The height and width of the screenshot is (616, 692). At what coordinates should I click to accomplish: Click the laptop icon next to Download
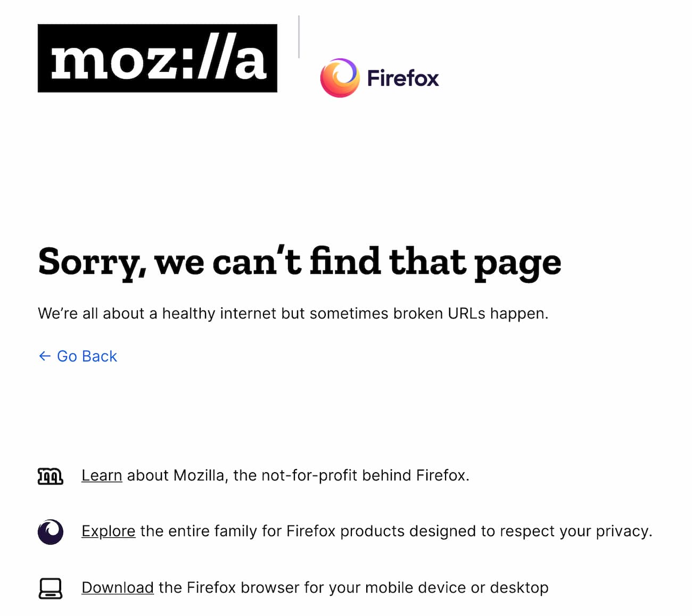point(51,588)
